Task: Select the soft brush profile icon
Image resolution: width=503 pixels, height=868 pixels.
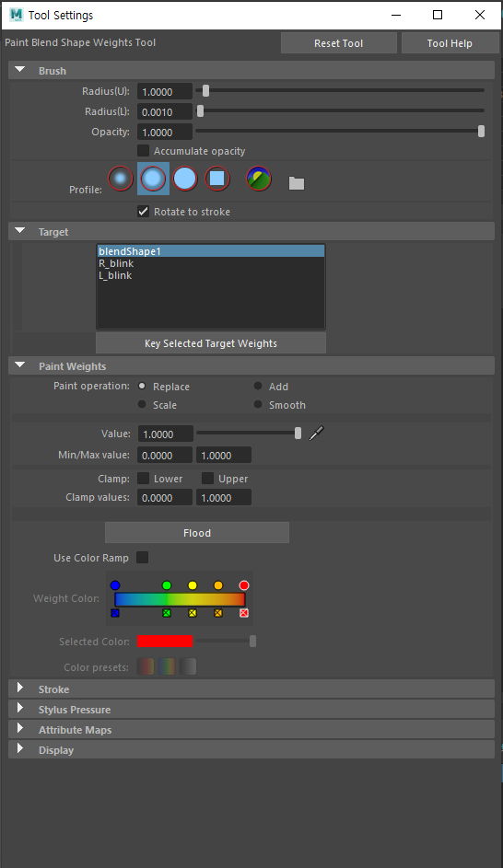Action: coord(153,179)
